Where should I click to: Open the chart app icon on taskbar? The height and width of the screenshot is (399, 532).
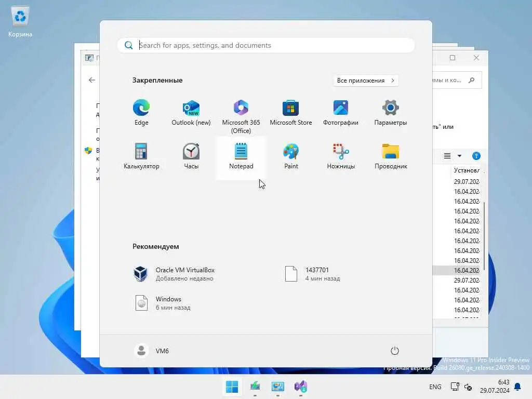tap(255, 387)
